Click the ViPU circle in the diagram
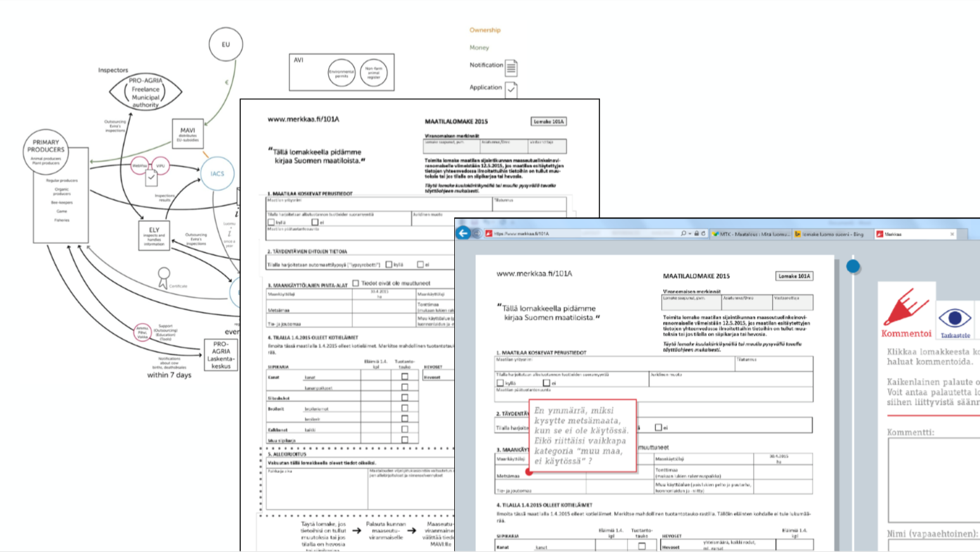 [x=161, y=166]
